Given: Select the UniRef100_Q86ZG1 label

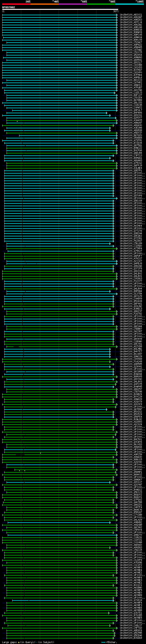Looking at the screenshot, I should 131,505.
